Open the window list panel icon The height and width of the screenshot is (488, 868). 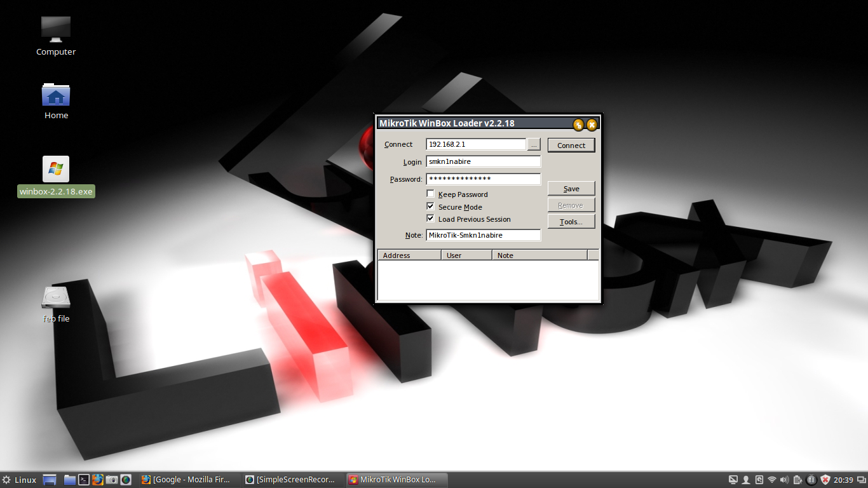click(x=862, y=480)
